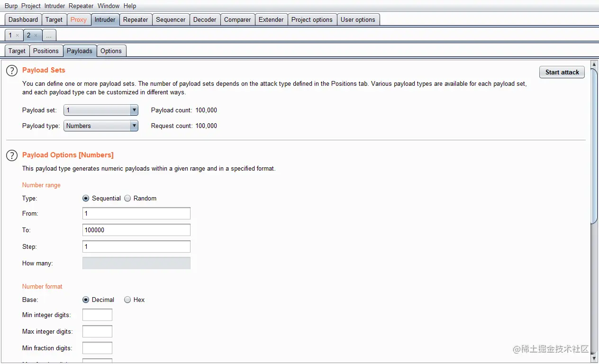Select Sequential number range type
The image size is (599, 364).
click(x=86, y=199)
